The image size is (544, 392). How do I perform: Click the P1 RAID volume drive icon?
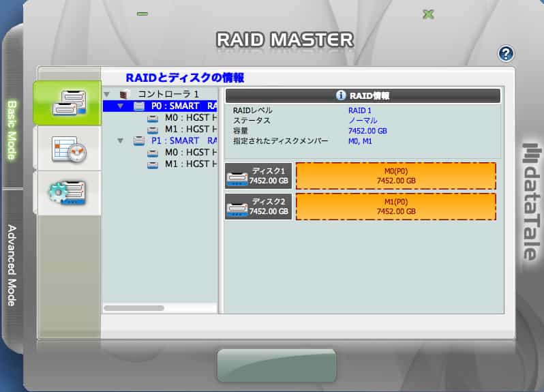click(x=139, y=141)
